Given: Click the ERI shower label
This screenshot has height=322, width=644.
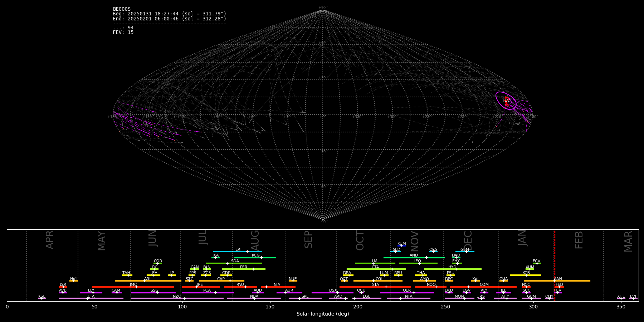Looking at the screenshot, I should (x=239, y=250).
